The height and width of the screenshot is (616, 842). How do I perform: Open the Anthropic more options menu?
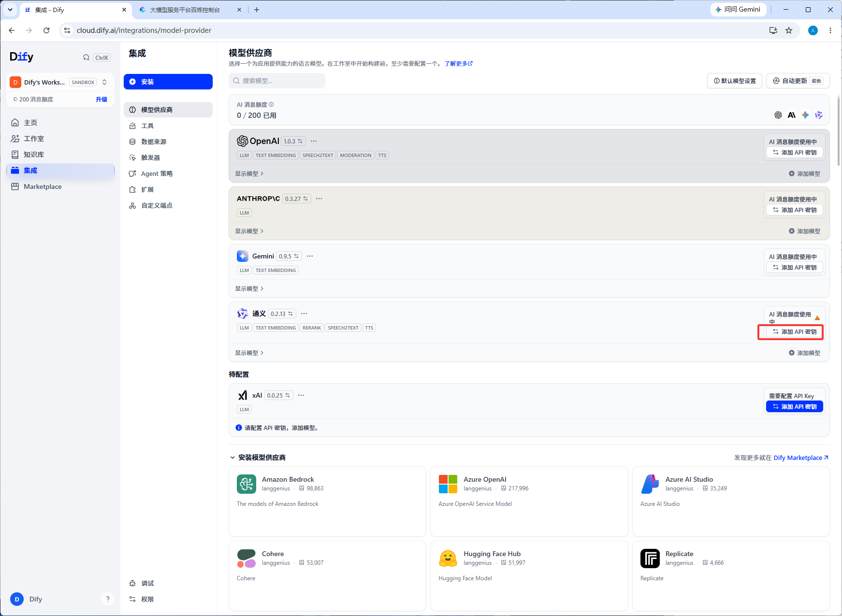coord(319,199)
